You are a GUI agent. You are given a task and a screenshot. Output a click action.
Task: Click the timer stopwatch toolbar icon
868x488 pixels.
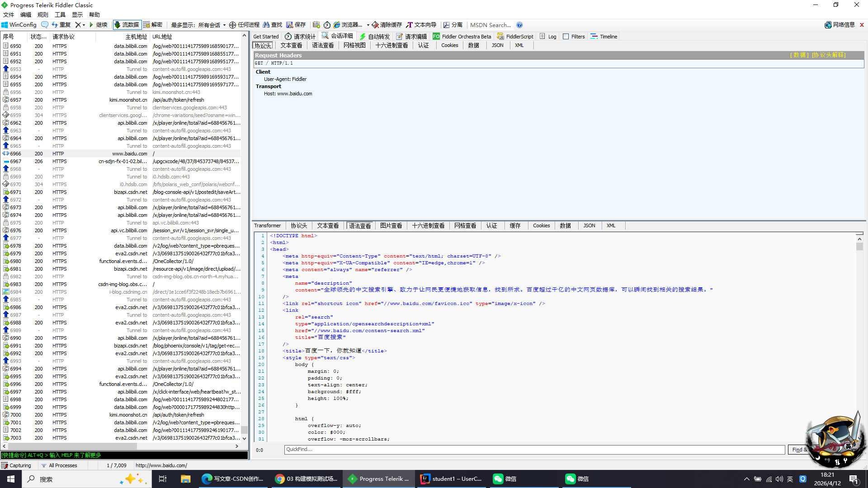(327, 25)
